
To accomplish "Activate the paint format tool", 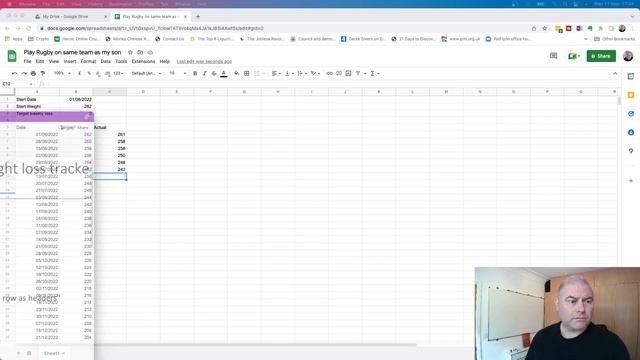I will (42, 73).
